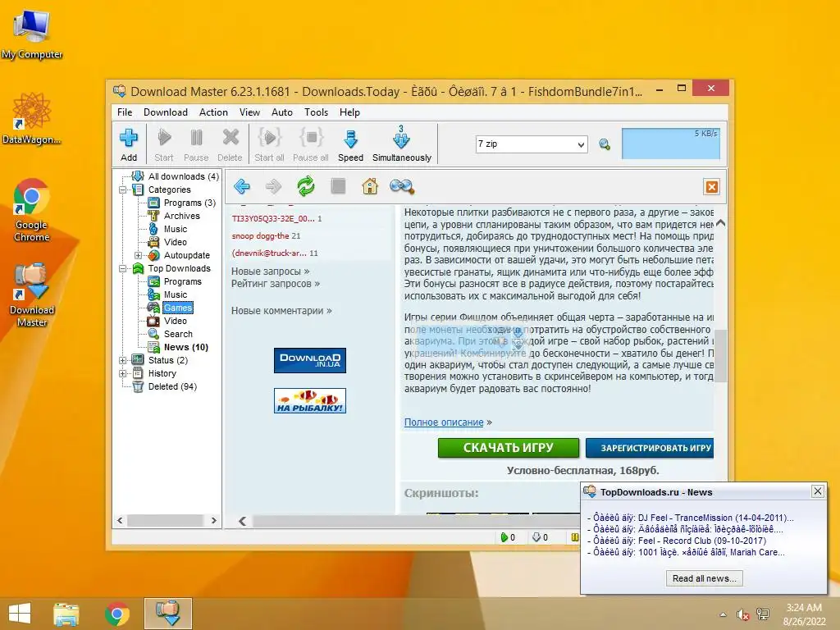The height and width of the screenshot is (630, 840).
Task: Go back in the embedded browser
Action: [x=242, y=186]
